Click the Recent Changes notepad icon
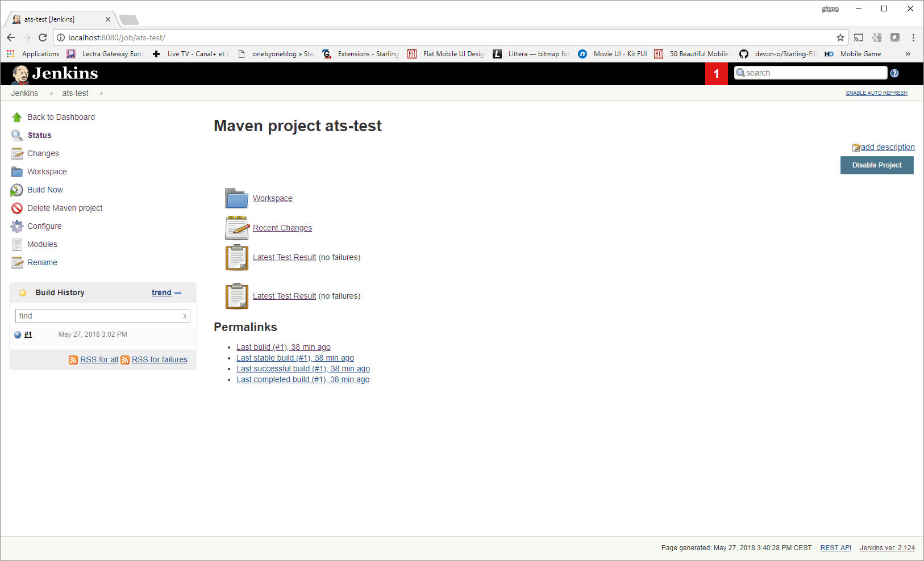The width and height of the screenshot is (924, 561). pos(237,228)
